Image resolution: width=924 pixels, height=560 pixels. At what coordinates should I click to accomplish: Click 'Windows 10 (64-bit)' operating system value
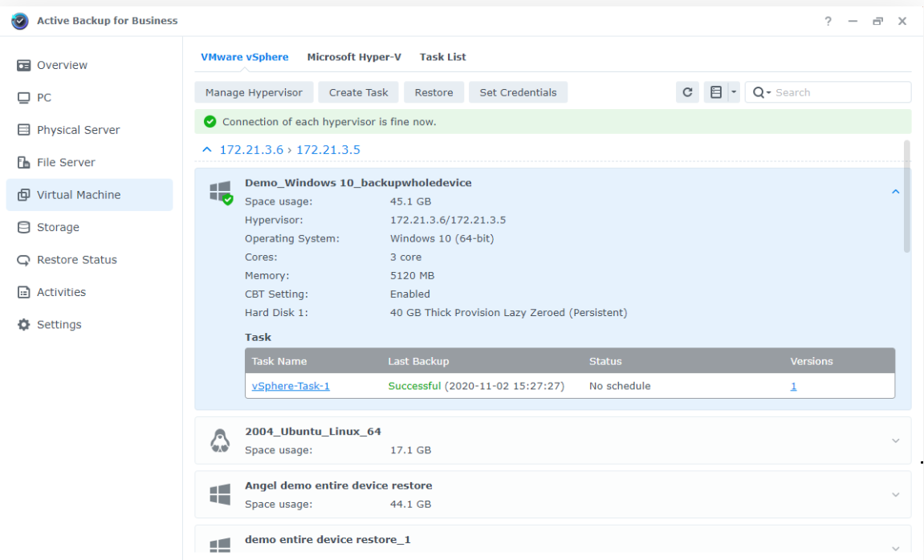click(442, 238)
